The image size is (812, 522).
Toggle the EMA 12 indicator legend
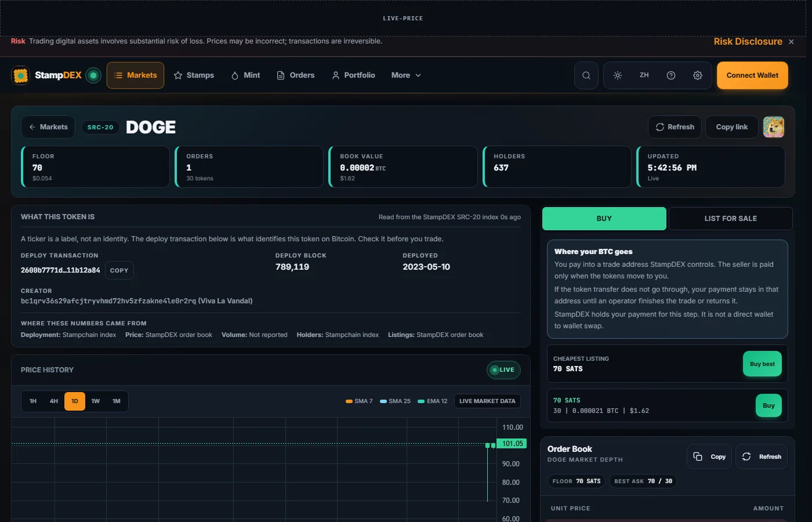coord(433,401)
